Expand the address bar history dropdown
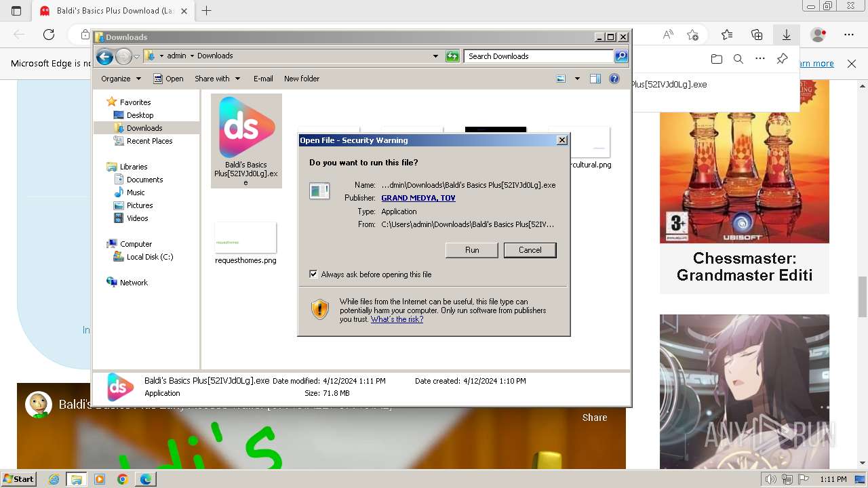The height and width of the screenshot is (488, 868). [435, 56]
